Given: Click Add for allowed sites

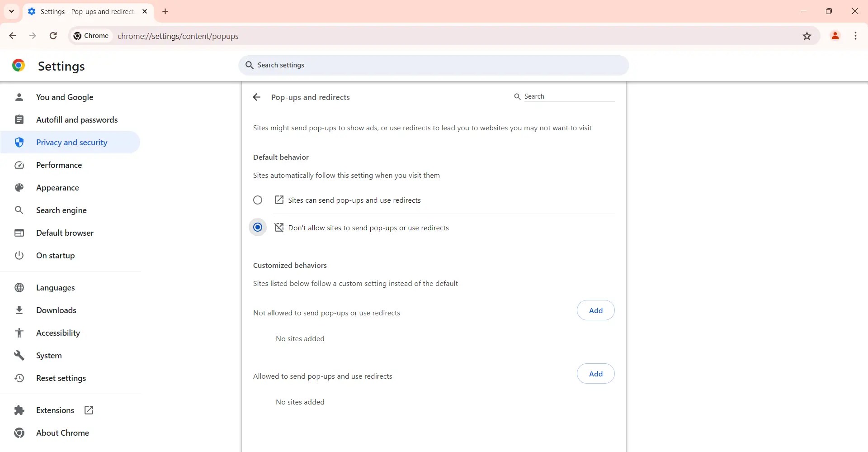Looking at the screenshot, I should pyautogui.click(x=595, y=373).
